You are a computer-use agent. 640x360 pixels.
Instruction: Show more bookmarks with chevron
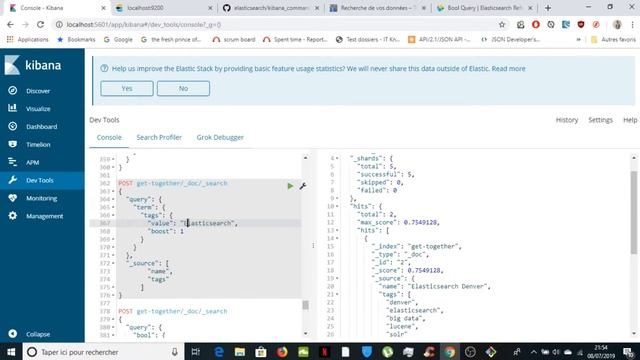pyautogui.click(x=578, y=40)
